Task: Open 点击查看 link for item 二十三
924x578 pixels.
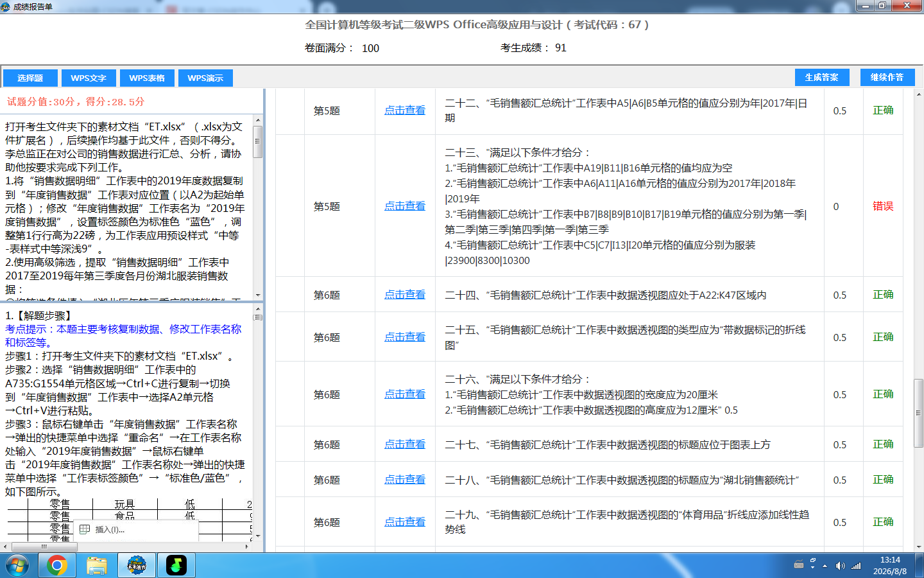Action: pos(404,206)
